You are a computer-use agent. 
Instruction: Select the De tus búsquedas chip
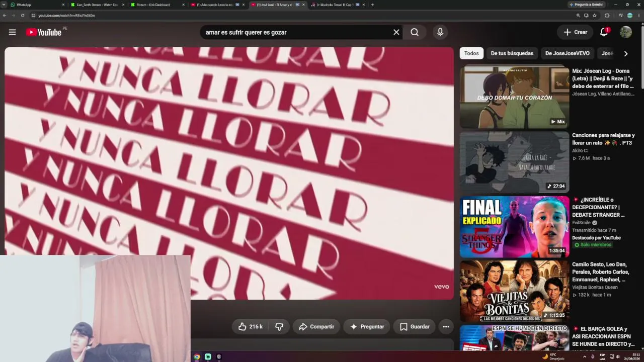[x=512, y=53]
